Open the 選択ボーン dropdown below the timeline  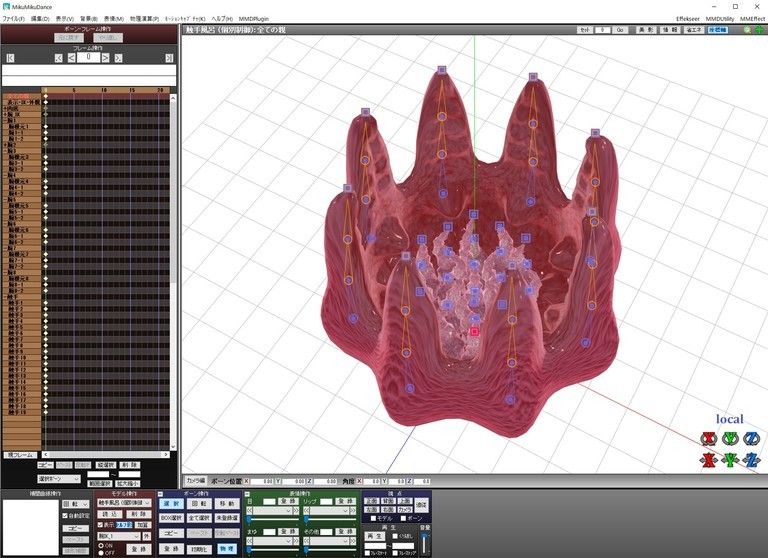pos(59,479)
